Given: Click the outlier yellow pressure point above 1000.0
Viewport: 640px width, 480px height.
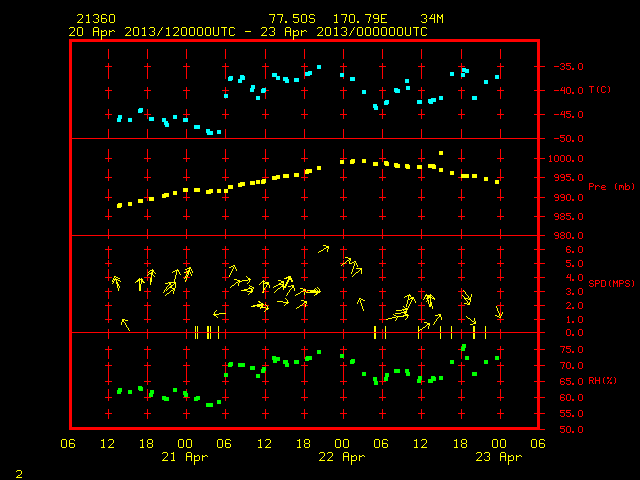Looking at the screenshot, I should coord(441,153).
